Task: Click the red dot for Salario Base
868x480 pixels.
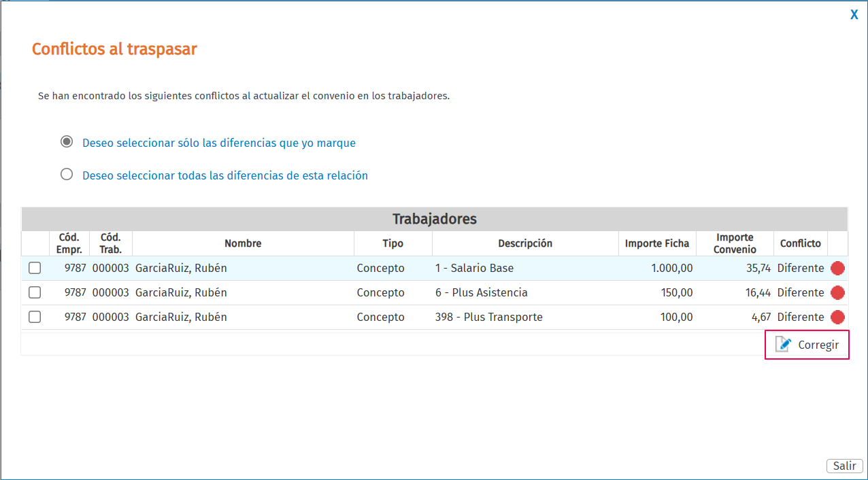Action: click(x=837, y=268)
